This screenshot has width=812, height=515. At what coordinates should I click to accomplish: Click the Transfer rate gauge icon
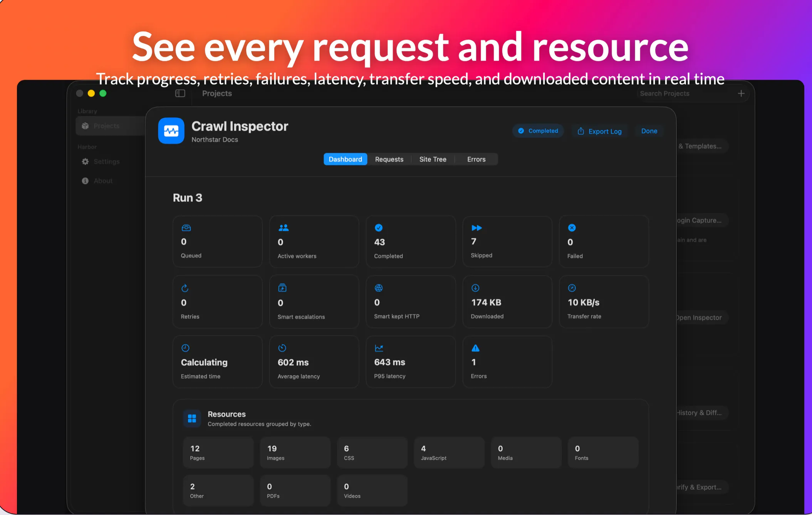tap(572, 288)
